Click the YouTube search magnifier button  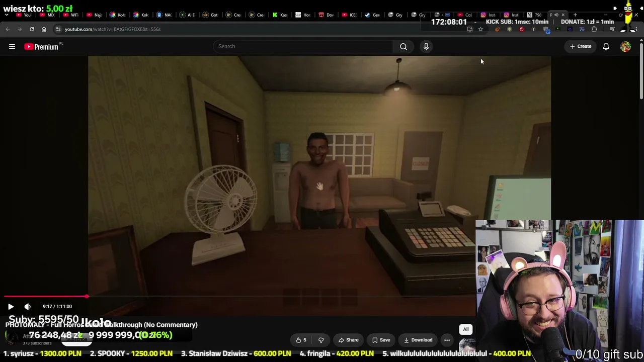tap(404, 47)
